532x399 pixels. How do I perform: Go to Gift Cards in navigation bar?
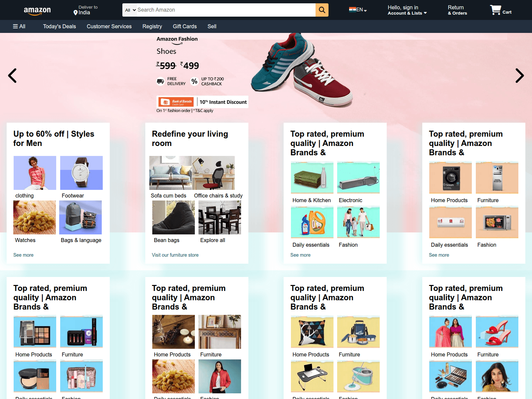185,26
